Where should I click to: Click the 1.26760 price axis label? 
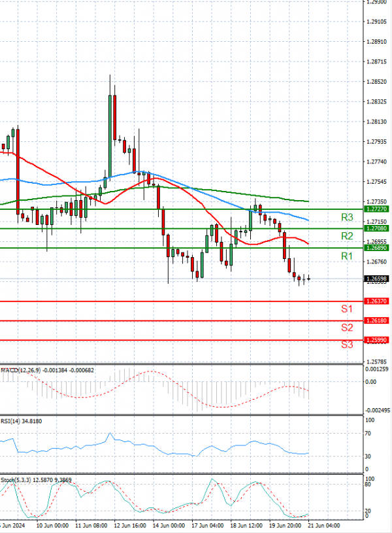point(377,262)
